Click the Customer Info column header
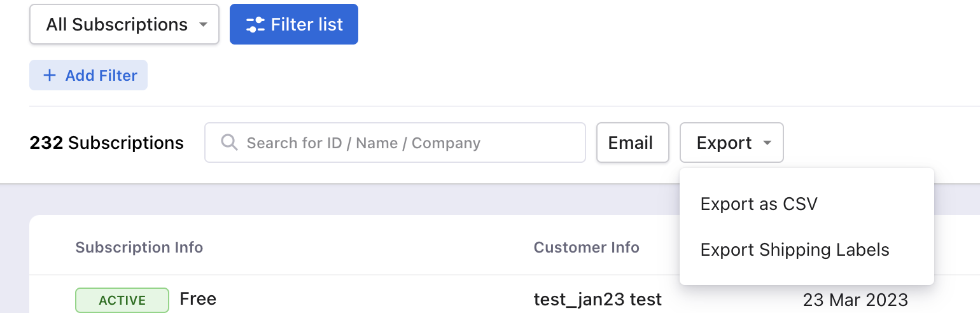The image size is (980, 313). tap(587, 247)
